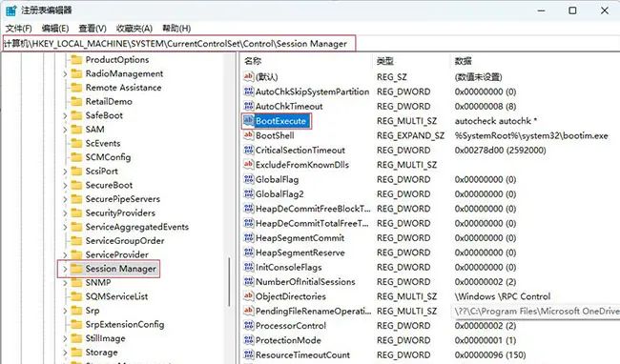
Task: Select the HeapSegmentReserve value name
Action: (300, 253)
